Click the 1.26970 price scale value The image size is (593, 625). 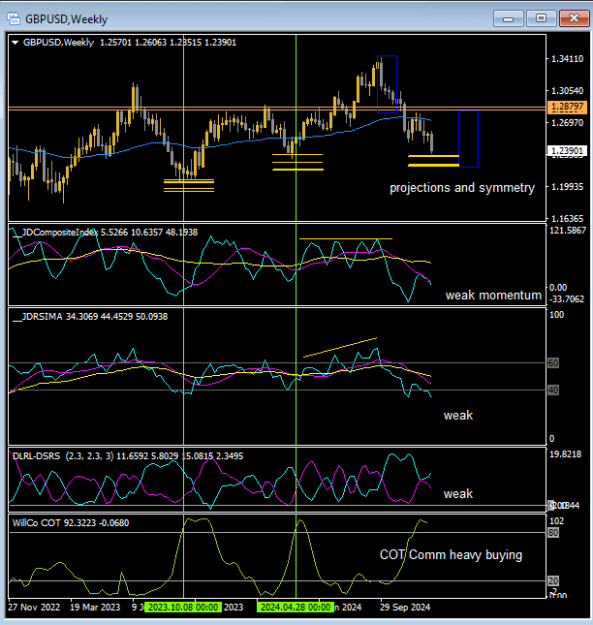click(x=567, y=122)
